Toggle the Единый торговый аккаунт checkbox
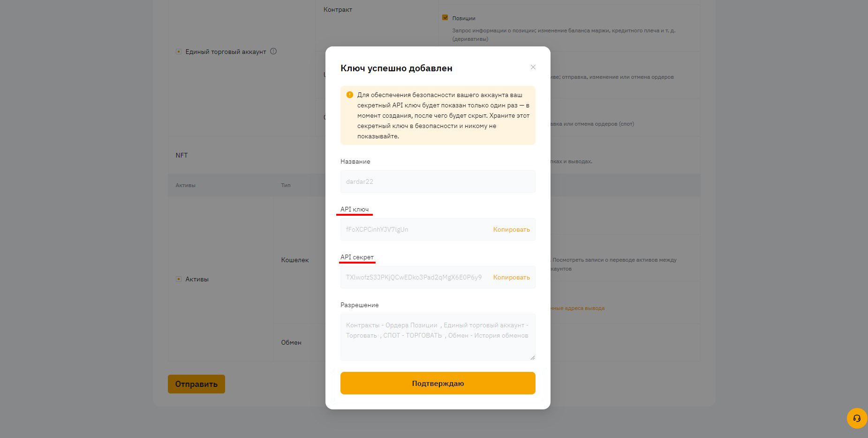 click(x=178, y=52)
